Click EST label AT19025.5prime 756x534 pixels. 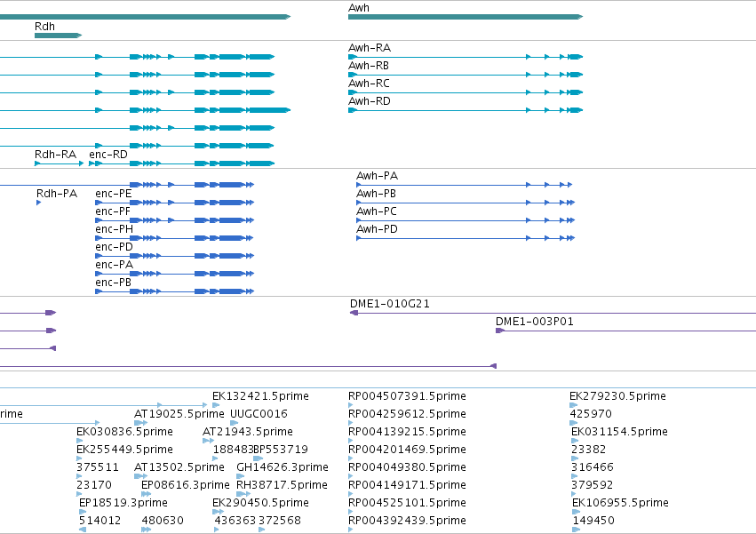(179, 414)
